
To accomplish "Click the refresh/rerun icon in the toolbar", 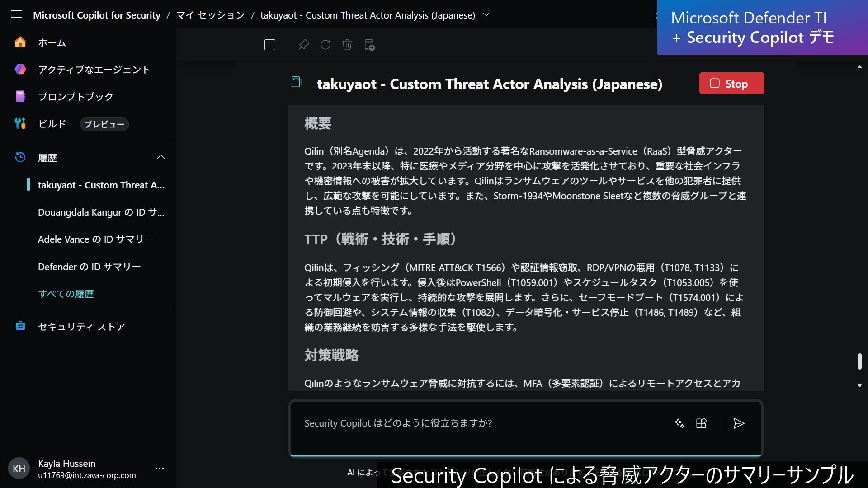I will click(325, 45).
